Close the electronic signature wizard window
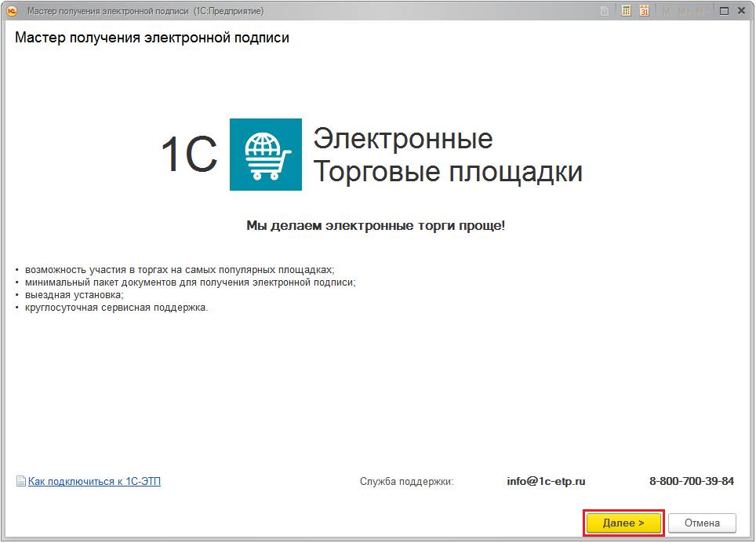 (742, 11)
